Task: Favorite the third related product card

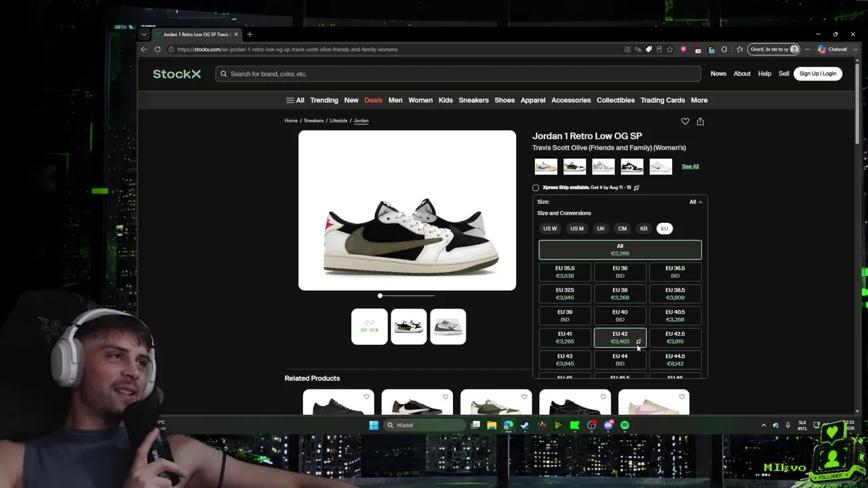Action: (524, 396)
